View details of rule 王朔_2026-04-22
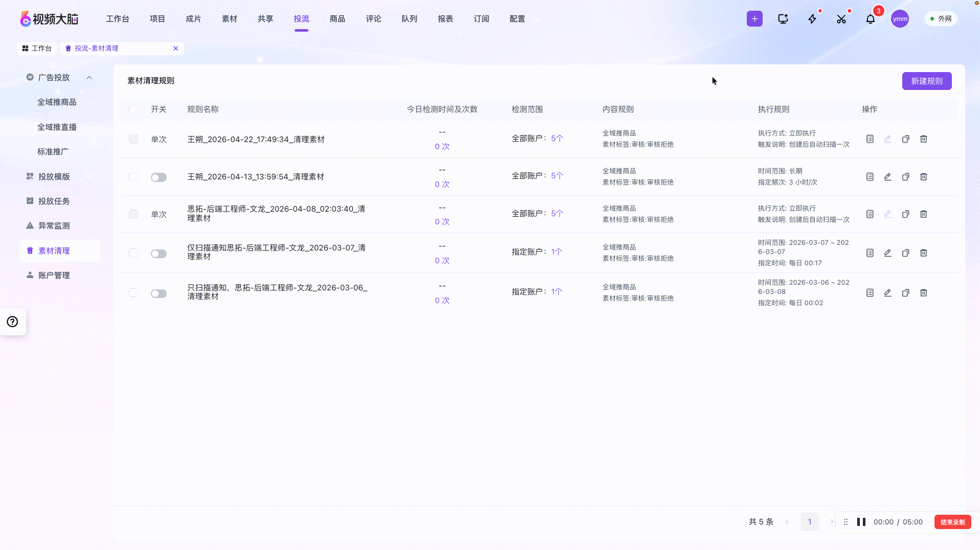The height and width of the screenshot is (550, 980). click(870, 139)
